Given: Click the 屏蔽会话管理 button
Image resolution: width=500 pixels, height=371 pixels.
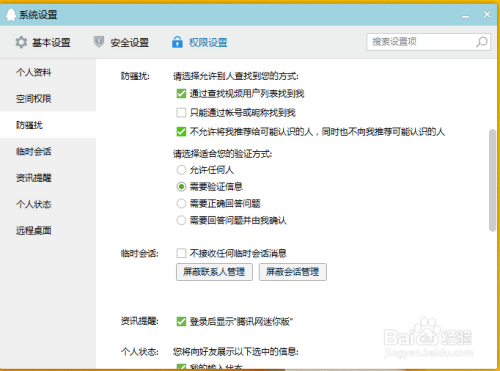Looking at the screenshot, I should [293, 272].
